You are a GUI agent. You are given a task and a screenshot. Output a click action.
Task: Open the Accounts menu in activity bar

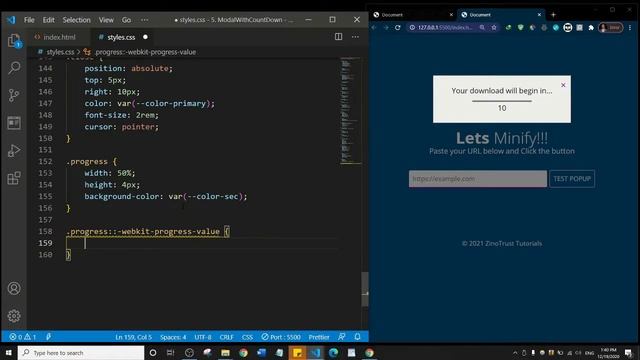(14, 288)
